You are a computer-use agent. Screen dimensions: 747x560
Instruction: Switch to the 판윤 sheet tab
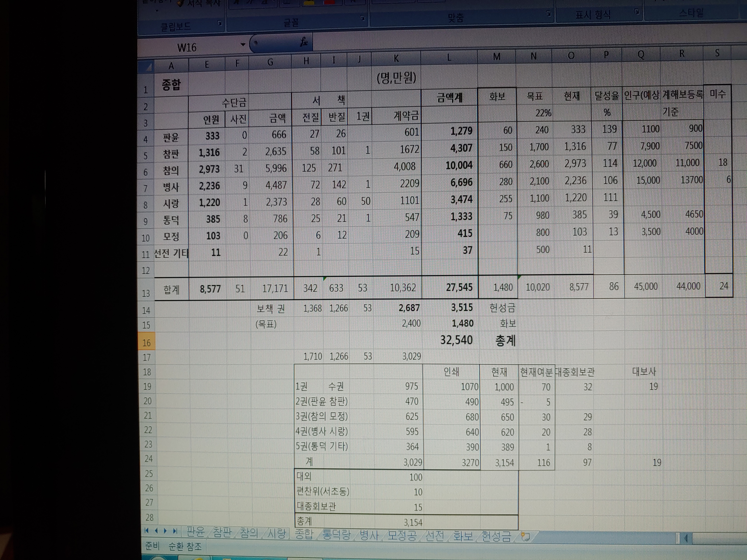pos(195,532)
